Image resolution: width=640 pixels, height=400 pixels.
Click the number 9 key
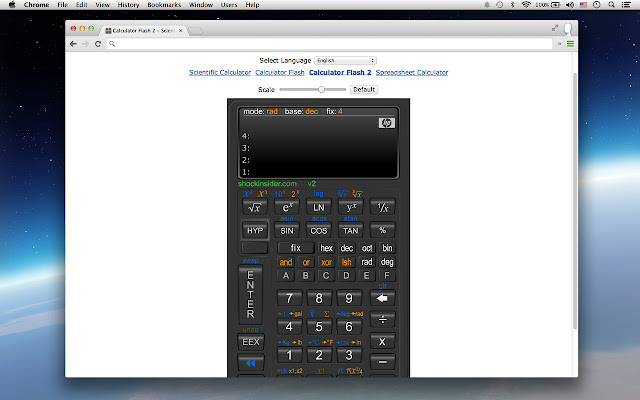[x=349, y=298]
